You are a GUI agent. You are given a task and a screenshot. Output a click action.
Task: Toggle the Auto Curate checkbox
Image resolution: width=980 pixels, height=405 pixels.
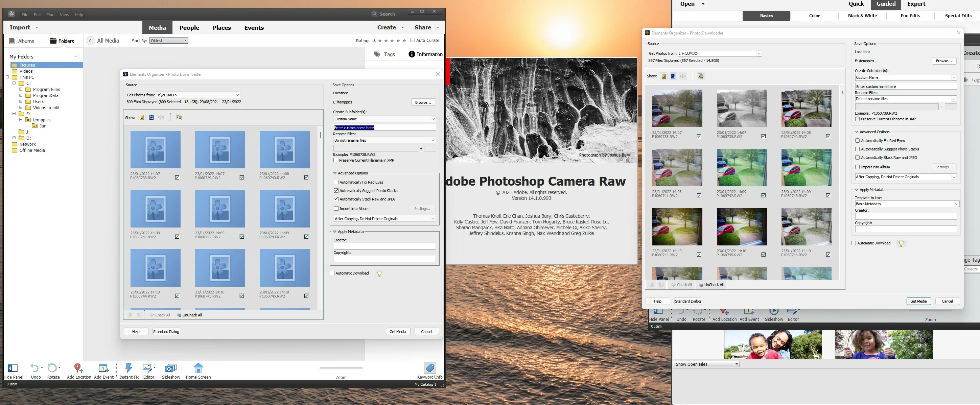tap(413, 40)
